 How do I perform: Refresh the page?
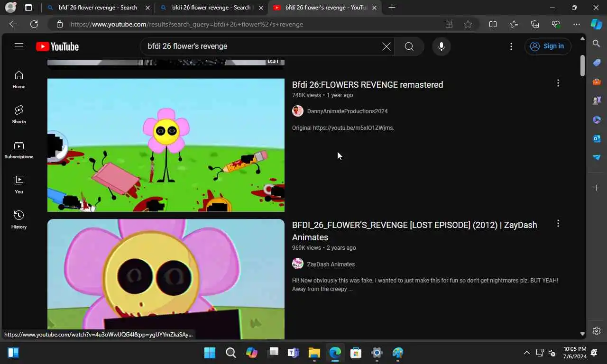34,24
